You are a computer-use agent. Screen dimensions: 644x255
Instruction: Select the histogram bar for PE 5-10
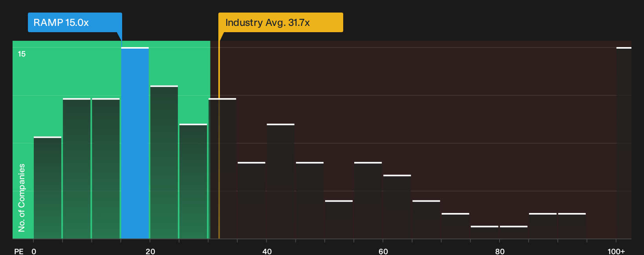(x=77, y=168)
